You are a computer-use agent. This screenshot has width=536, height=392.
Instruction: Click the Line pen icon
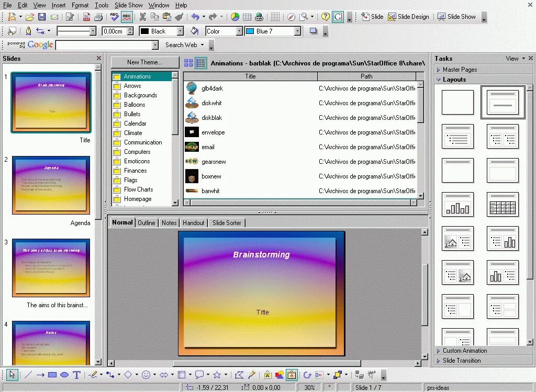point(28,31)
